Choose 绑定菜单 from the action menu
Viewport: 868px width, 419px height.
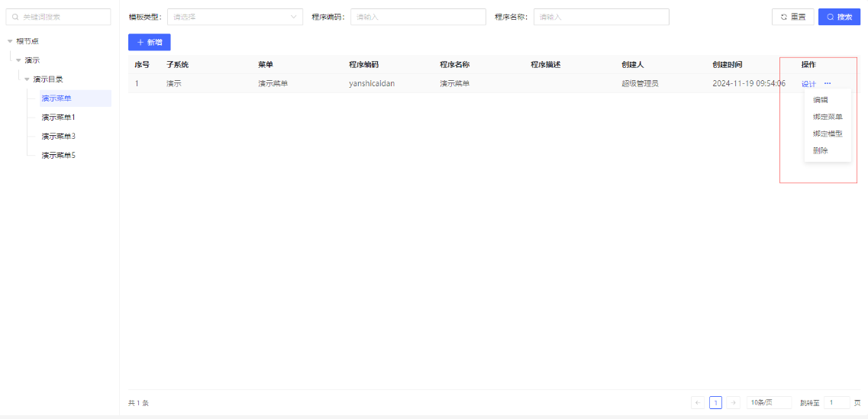coord(828,118)
